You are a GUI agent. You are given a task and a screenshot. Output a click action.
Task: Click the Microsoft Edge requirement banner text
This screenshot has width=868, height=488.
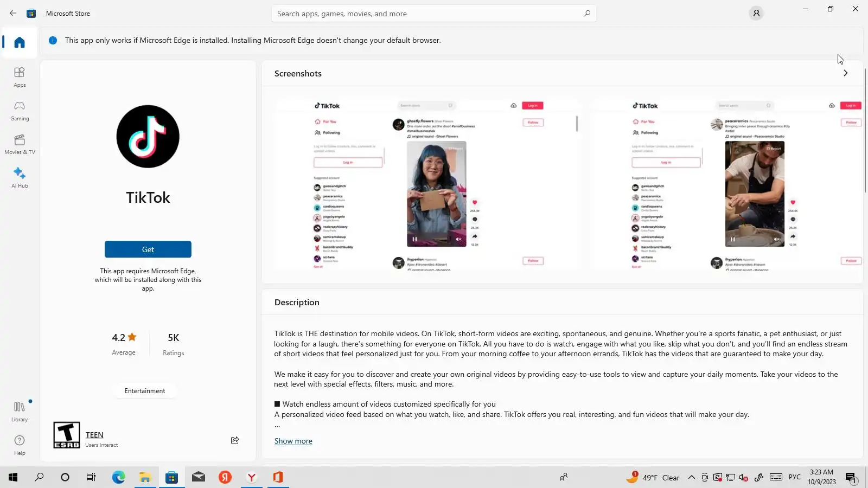253,40
